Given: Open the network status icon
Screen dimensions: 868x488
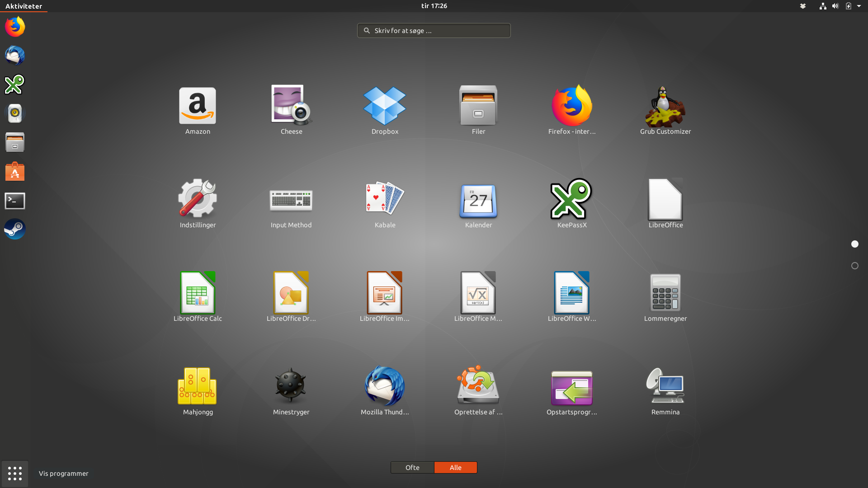Looking at the screenshot, I should click(x=823, y=6).
